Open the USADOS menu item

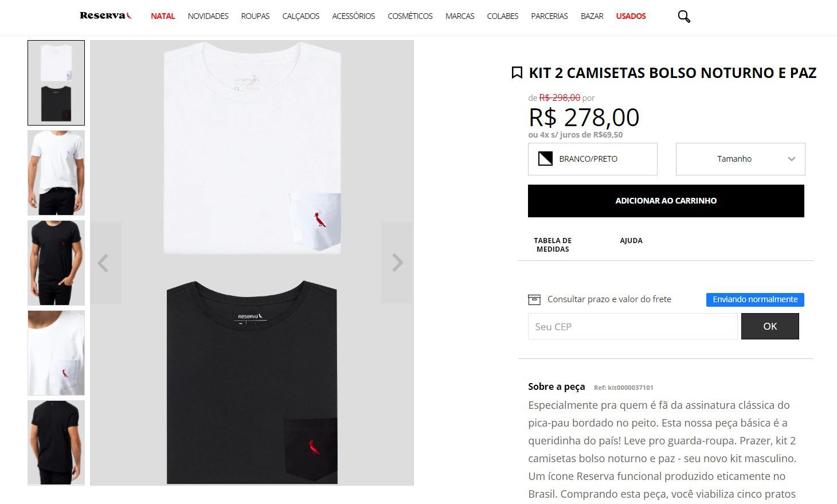631,16
